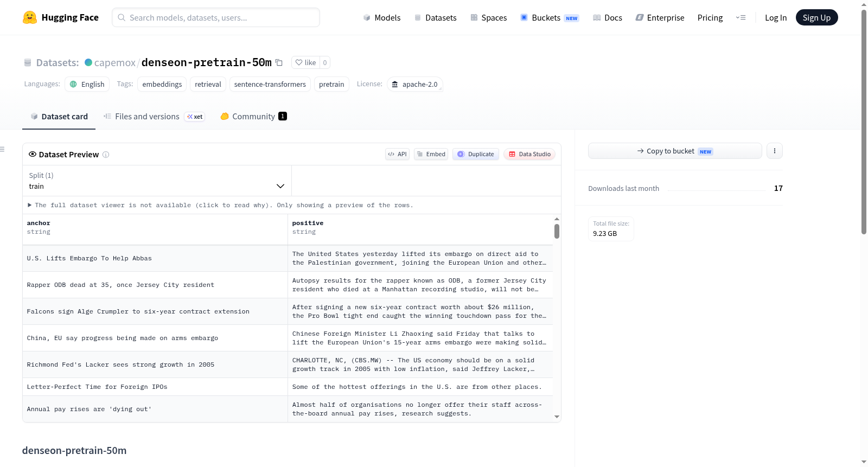Open Buckets in the navigation
The height and width of the screenshot is (467, 868).
550,17
